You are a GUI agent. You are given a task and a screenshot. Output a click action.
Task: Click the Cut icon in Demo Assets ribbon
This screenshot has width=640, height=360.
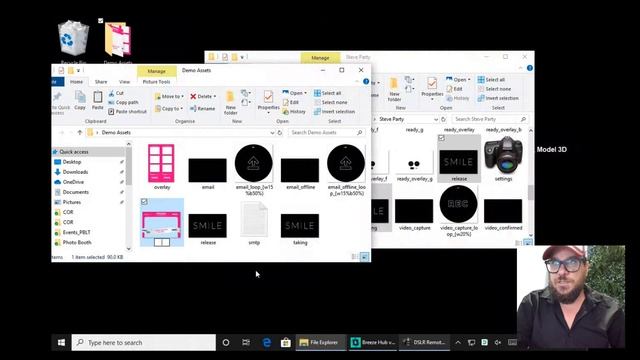[111, 93]
